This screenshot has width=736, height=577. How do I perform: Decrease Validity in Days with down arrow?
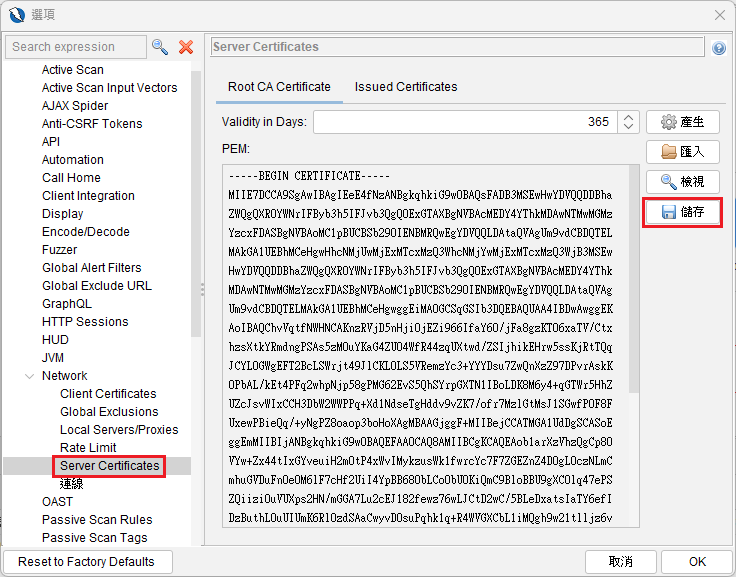pyautogui.click(x=629, y=127)
